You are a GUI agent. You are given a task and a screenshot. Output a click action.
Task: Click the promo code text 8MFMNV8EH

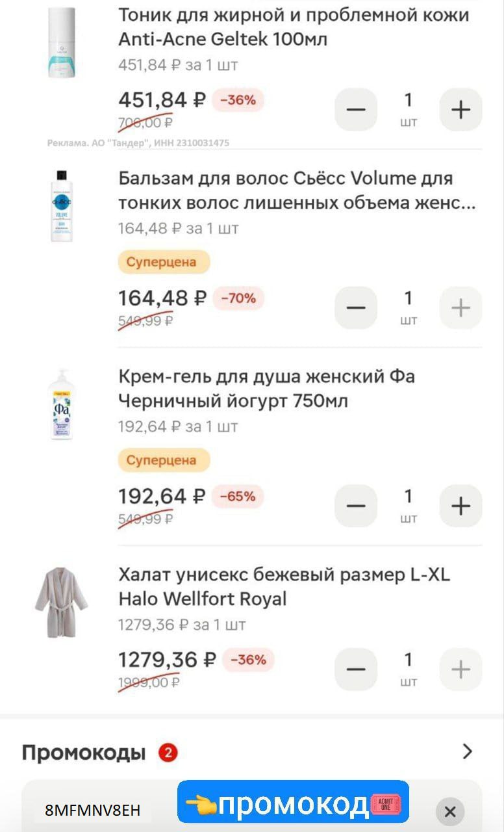pyautogui.click(x=92, y=811)
